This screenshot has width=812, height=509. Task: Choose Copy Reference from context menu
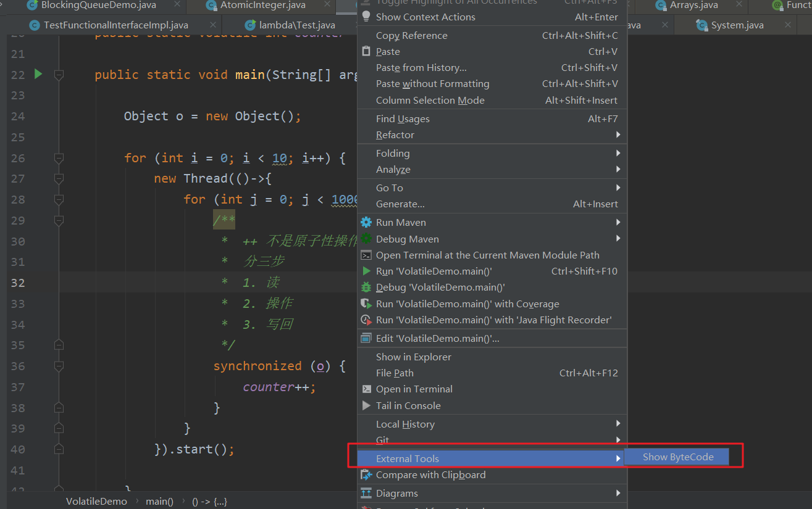click(x=492, y=35)
